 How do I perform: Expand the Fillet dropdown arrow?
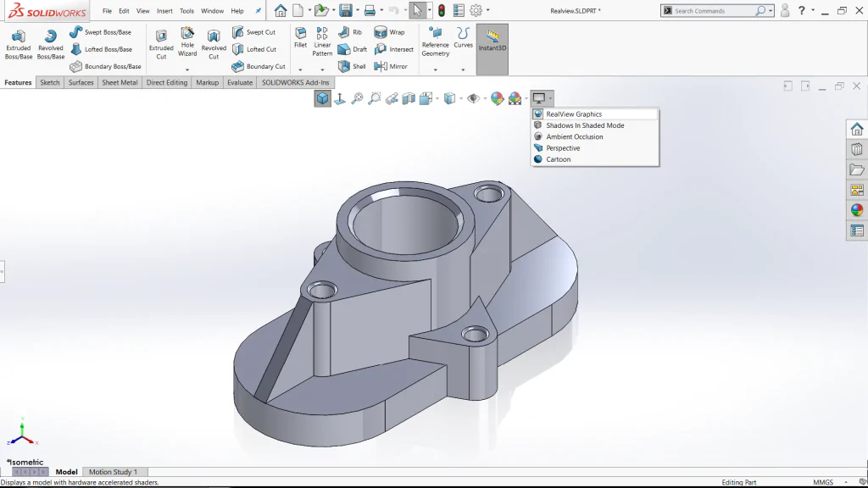click(x=301, y=69)
